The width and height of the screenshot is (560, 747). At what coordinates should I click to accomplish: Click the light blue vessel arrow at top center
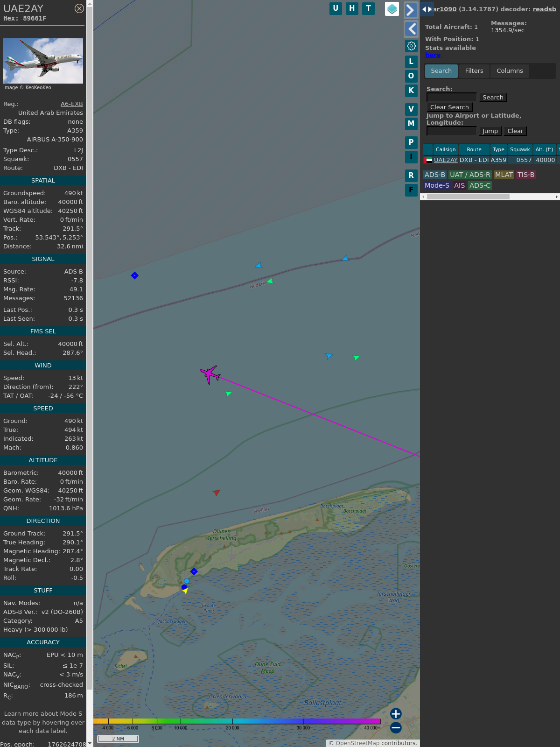point(259,265)
